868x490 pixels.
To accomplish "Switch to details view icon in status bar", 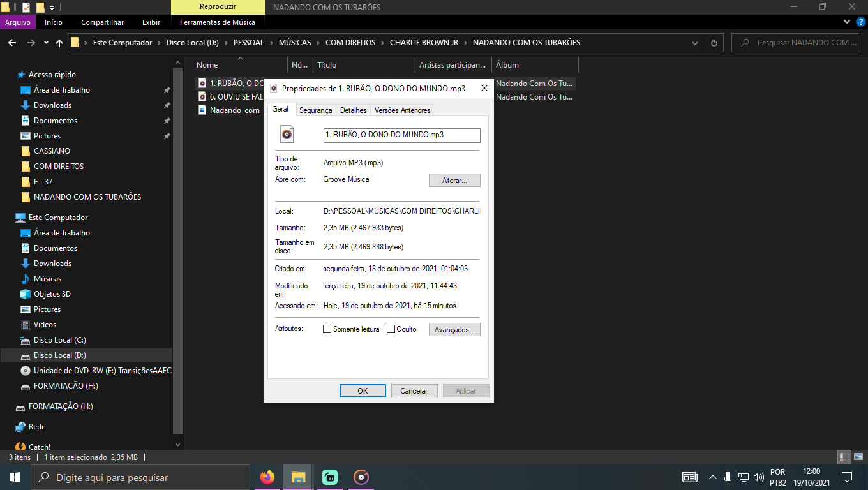I will (x=844, y=457).
